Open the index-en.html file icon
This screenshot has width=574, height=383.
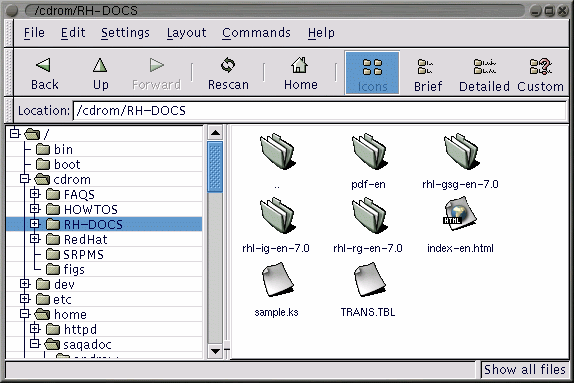[460, 214]
